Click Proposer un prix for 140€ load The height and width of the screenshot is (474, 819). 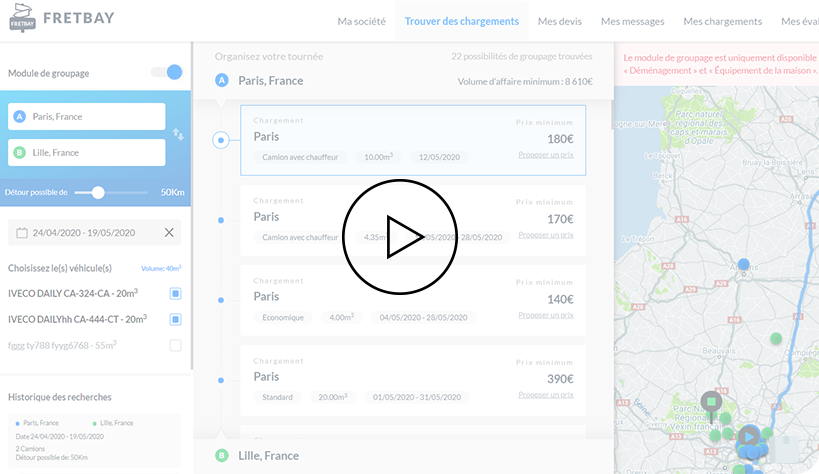point(546,315)
